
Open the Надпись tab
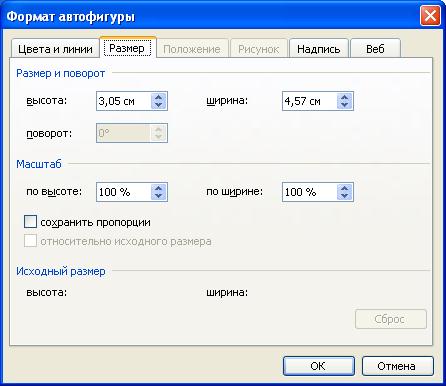pyautogui.click(x=319, y=49)
